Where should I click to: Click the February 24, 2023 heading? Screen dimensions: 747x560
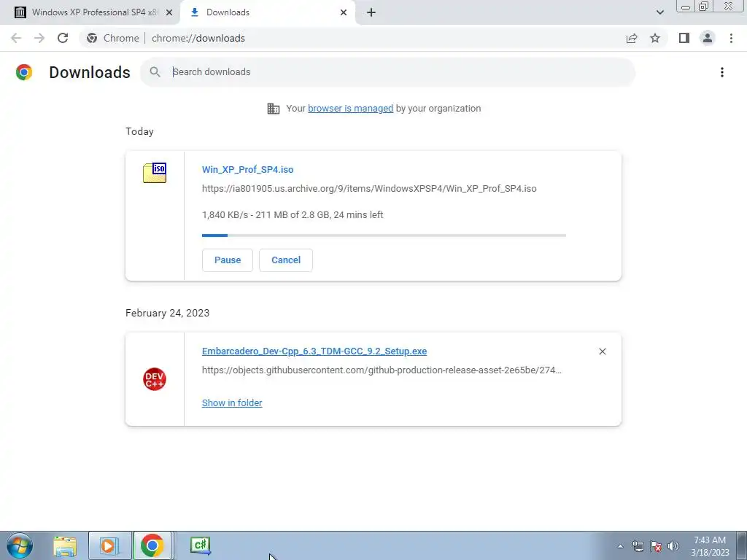[x=167, y=313]
